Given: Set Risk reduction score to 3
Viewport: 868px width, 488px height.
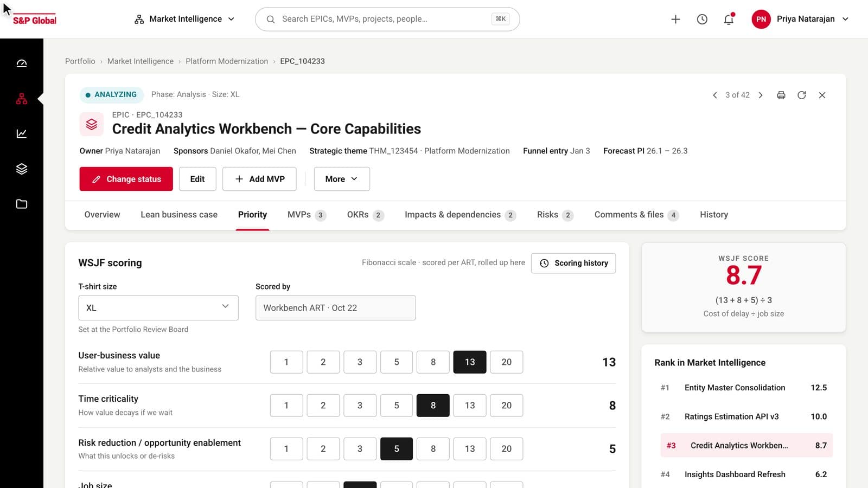Looking at the screenshot, I should tap(360, 449).
